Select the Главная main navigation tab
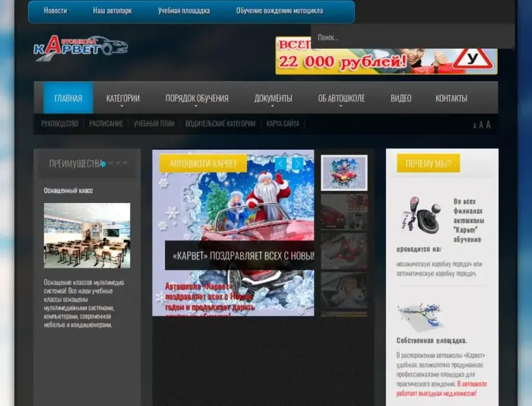The height and width of the screenshot is (406, 532). [x=68, y=98]
